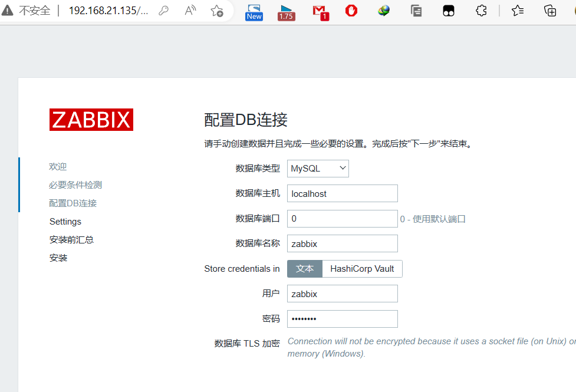Go to 欢迎 step in sidebar

coord(58,166)
